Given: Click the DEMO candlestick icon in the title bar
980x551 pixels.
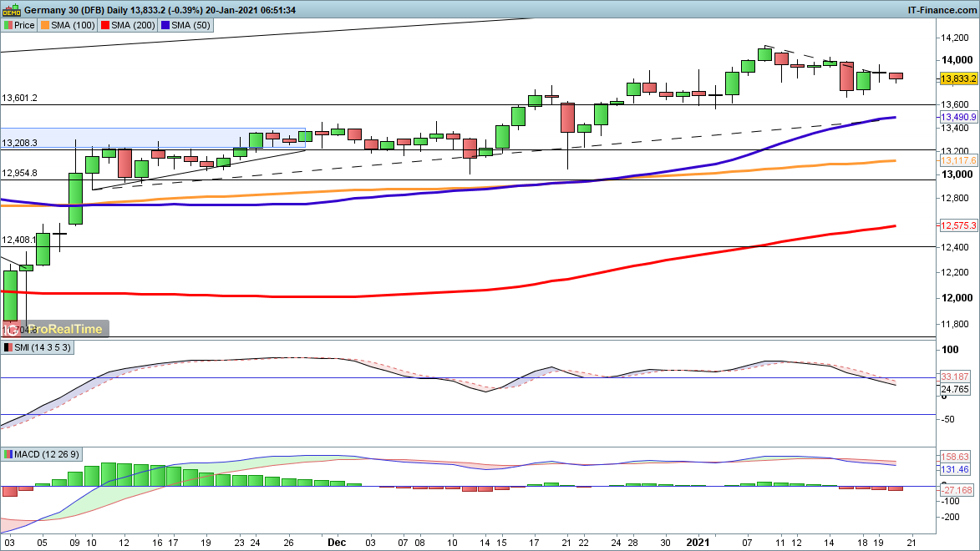Looking at the screenshot, I should [10, 10].
